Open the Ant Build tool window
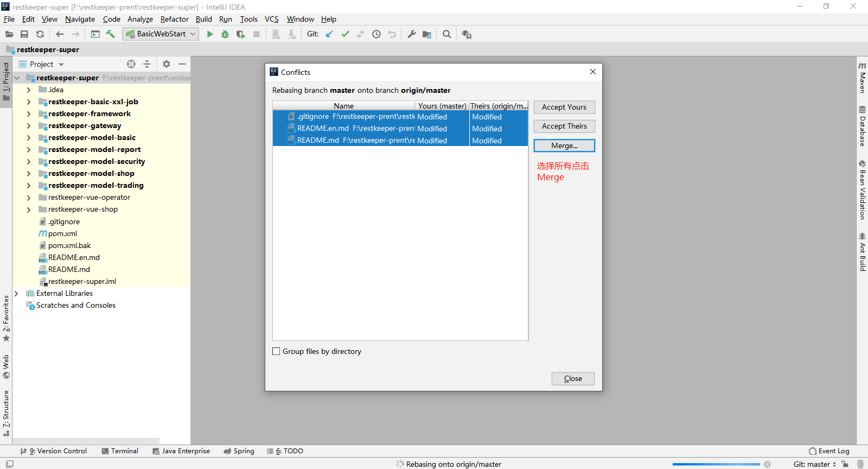 point(862,252)
